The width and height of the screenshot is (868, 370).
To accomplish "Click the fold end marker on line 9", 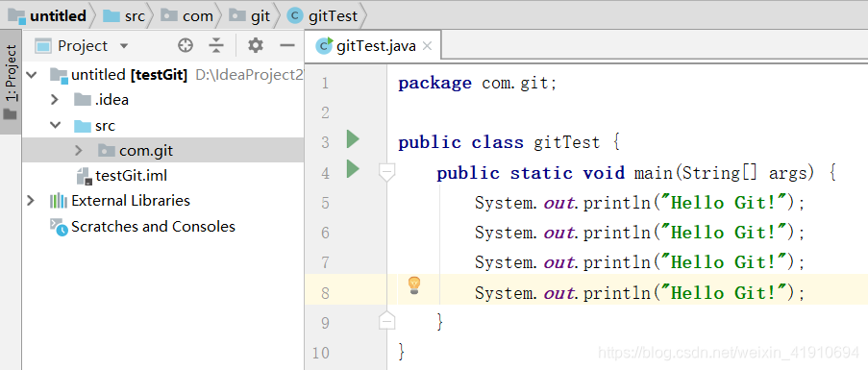I will 387,320.
